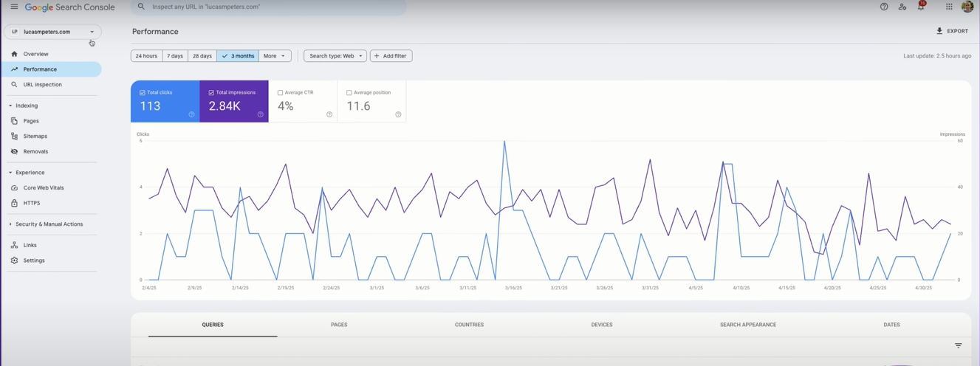Click the Performance trend icon in sidebar
The height and width of the screenshot is (366, 980).
pyautogui.click(x=14, y=69)
